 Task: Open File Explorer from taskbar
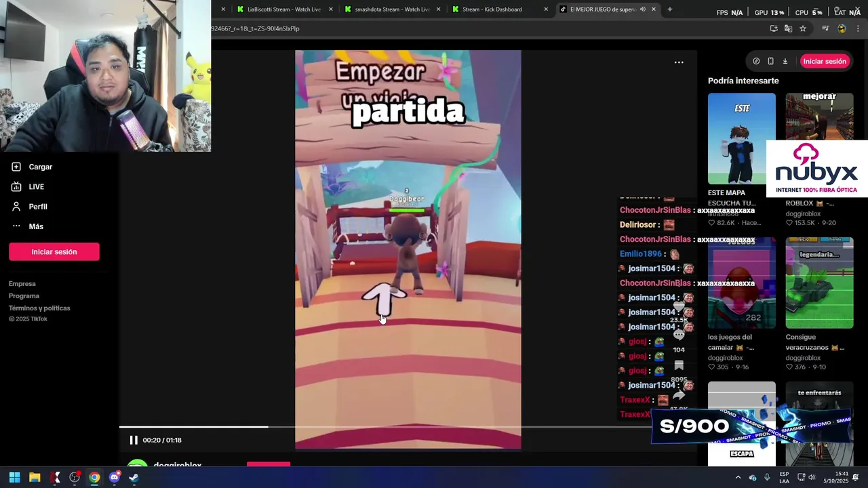tap(35, 477)
